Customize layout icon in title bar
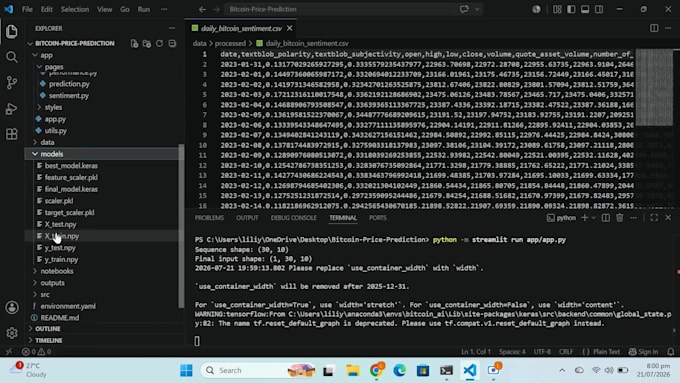The image size is (680, 383). point(557,9)
